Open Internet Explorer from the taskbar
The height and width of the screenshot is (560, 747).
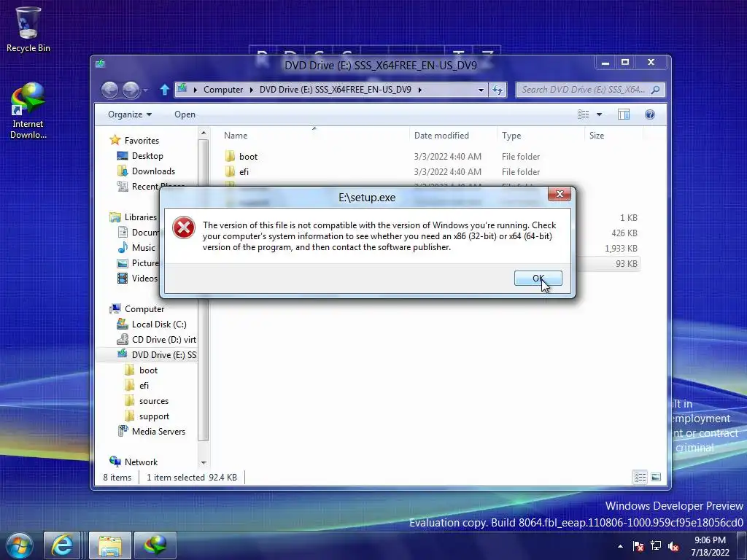[62, 545]
